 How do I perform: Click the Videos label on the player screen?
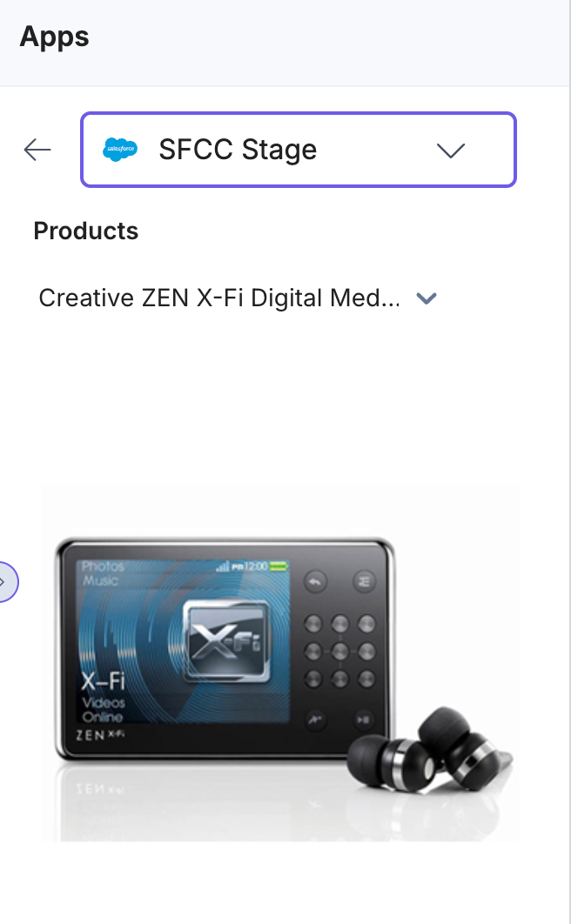pos(104,703)
